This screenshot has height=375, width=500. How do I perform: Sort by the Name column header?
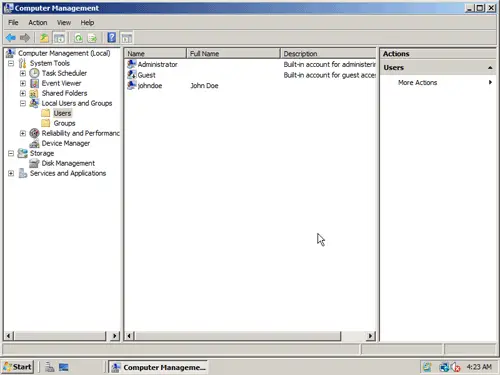[155, 53]
